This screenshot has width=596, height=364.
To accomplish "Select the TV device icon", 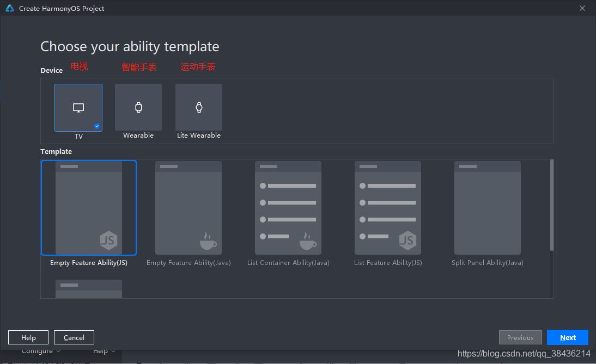I will tap(78, 107).
